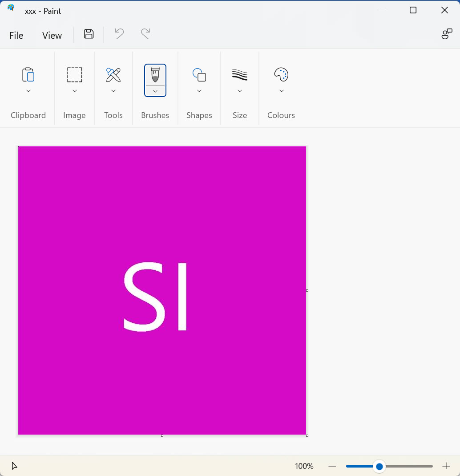Viewport: 460px width, 476px height.
Task: Click the Clipboard label
Action: (28, 115)
